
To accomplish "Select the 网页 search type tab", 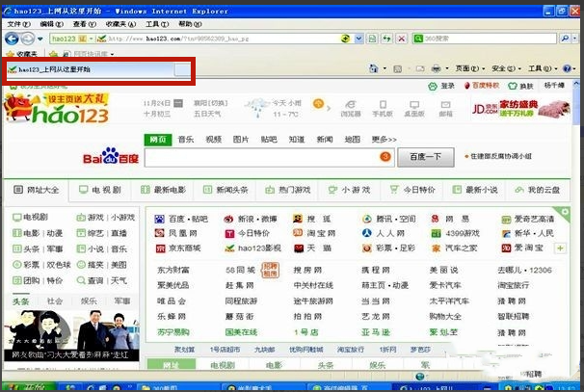I will [158, 140].
